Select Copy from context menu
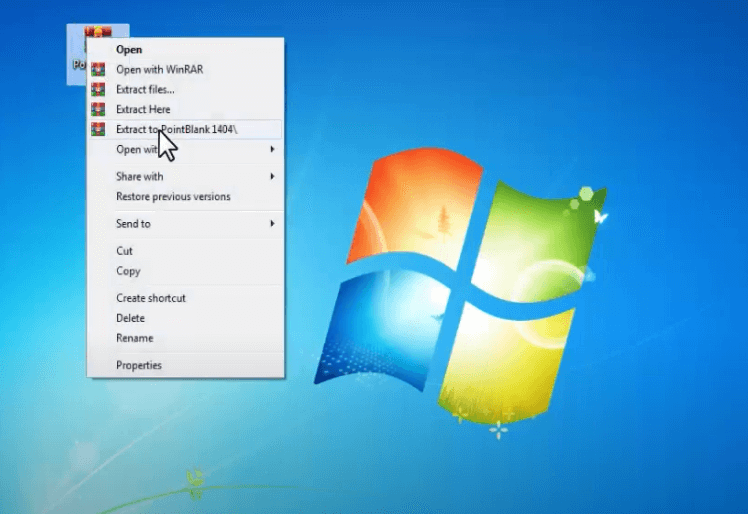The height and width of the screenshot is (514, 748). click(186, 271)
